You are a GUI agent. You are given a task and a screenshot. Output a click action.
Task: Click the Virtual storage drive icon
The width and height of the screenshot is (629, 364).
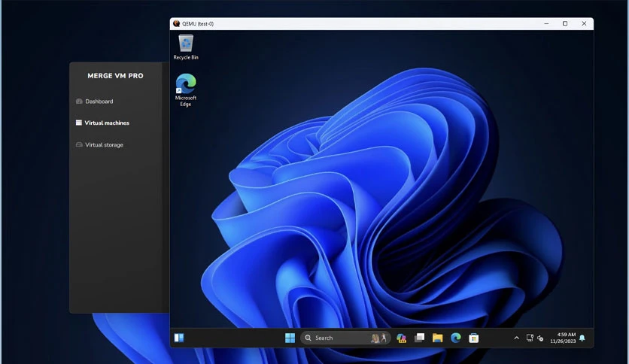coord(79,144)
